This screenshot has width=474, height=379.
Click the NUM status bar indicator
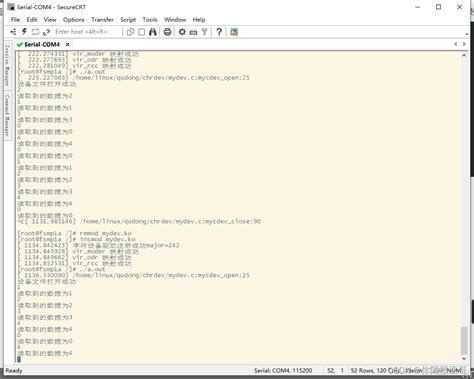455,370
